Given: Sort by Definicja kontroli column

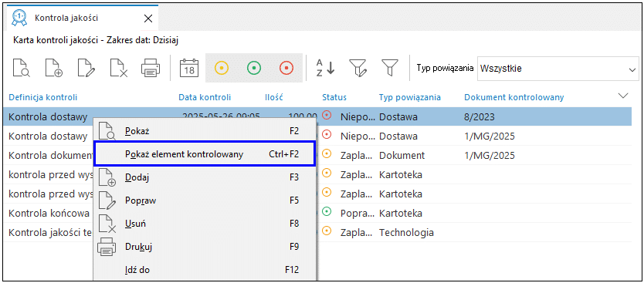Looking at the screenshot, I should click(43, 98).
